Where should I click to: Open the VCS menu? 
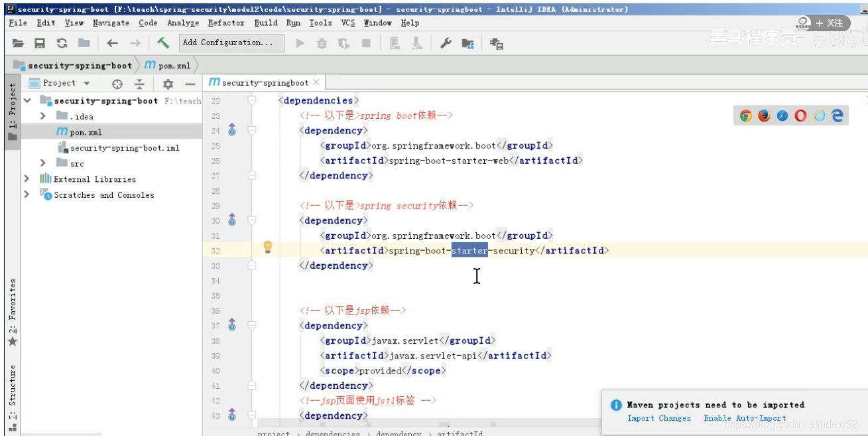(x=348, y=23)
